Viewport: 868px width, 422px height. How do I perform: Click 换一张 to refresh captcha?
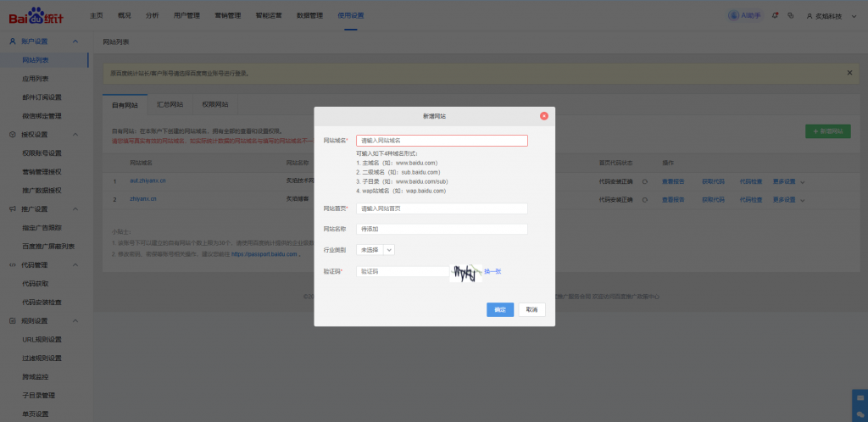click(492, 271)
